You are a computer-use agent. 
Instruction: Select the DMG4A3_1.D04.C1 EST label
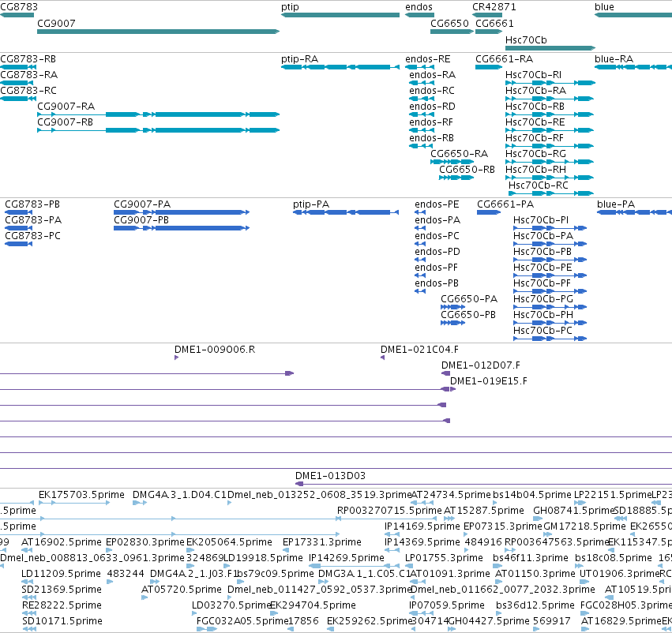tap(179, 494)
